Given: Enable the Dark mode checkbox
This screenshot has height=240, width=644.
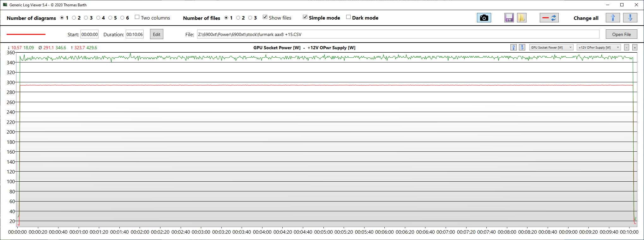Looking at the screenshot, I should (x=348, y=17).
